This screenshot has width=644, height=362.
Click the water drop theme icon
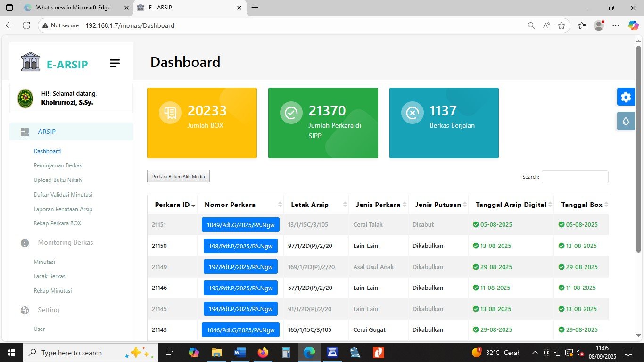click(626, 121)
